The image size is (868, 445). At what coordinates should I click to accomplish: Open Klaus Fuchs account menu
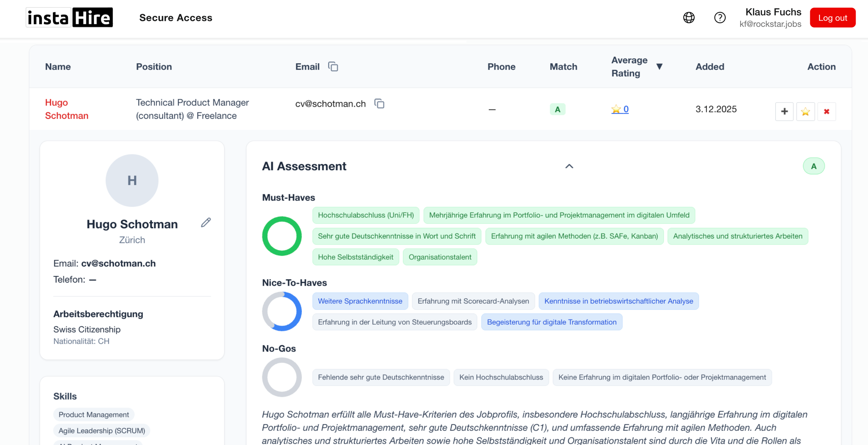770,17
